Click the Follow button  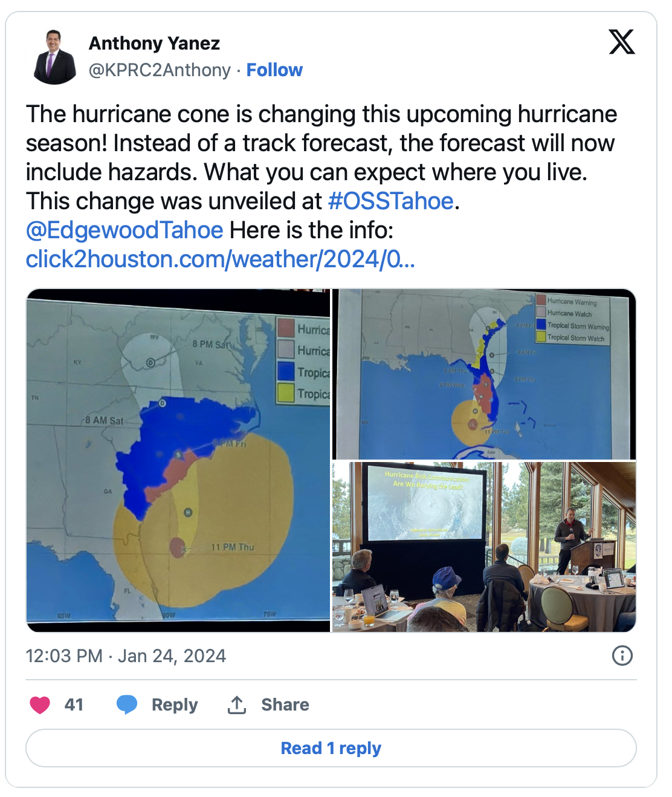coord(275,70)
